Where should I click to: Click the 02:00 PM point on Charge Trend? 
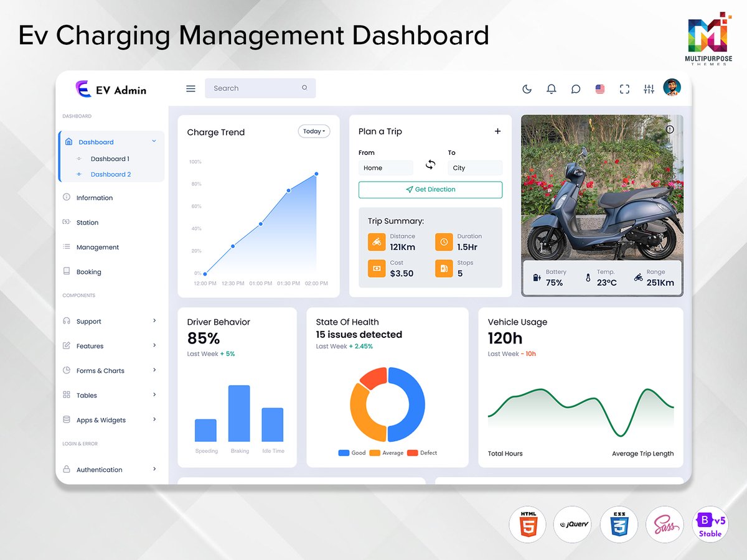coord(316,174)
